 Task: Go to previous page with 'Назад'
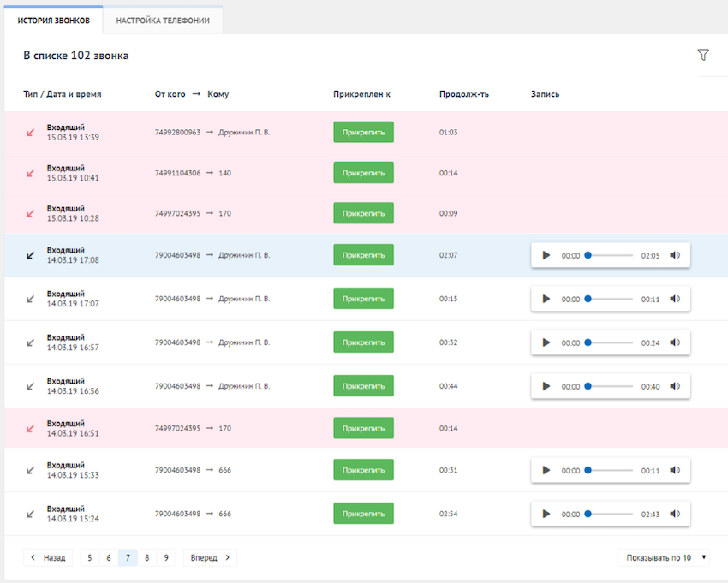(x=49, y=558)
